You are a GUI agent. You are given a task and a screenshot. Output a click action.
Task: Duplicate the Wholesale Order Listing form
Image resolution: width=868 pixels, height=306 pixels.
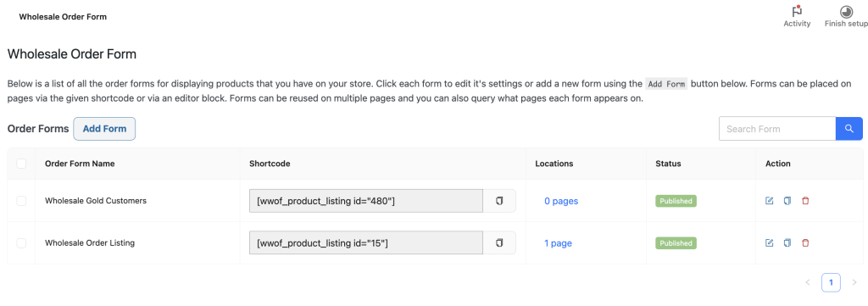click(787, 243)
